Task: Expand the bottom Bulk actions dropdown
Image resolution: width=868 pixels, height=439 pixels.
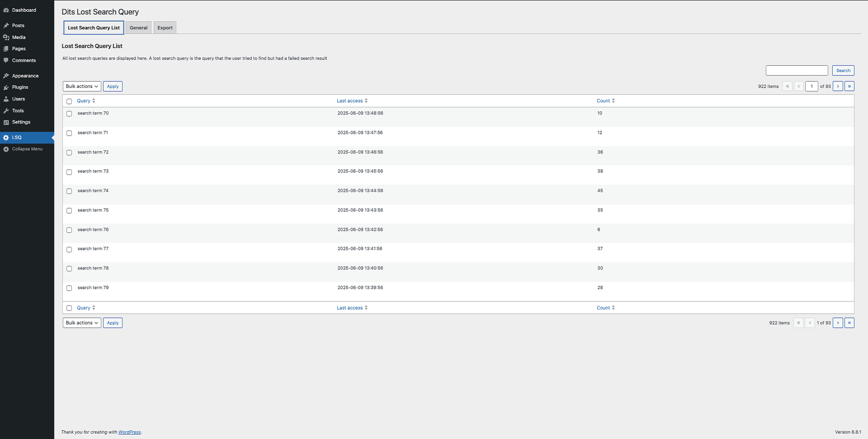Action: [82, 323]
